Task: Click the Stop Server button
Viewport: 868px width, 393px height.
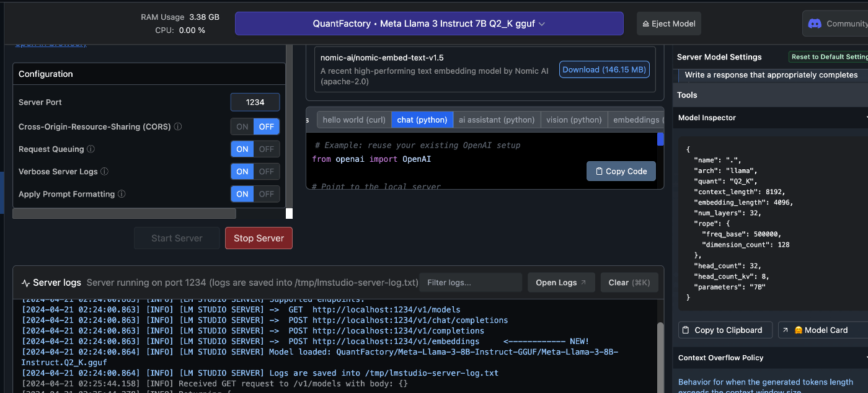Action: point(259,238)
